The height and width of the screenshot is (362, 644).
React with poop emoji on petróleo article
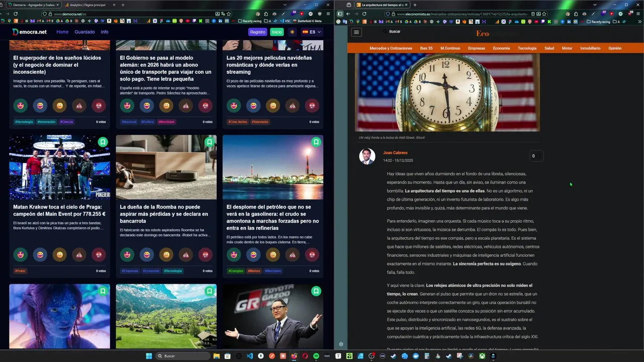pos(292,255)
